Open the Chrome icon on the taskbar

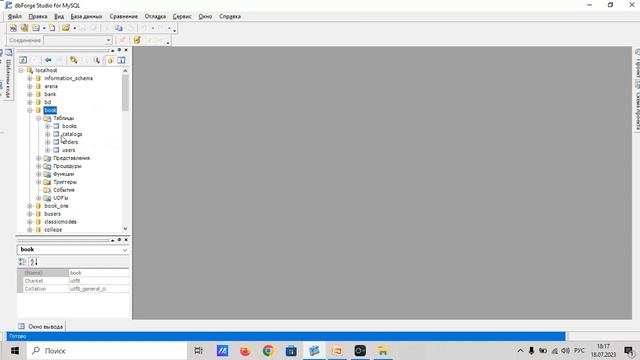coord(268,351)
